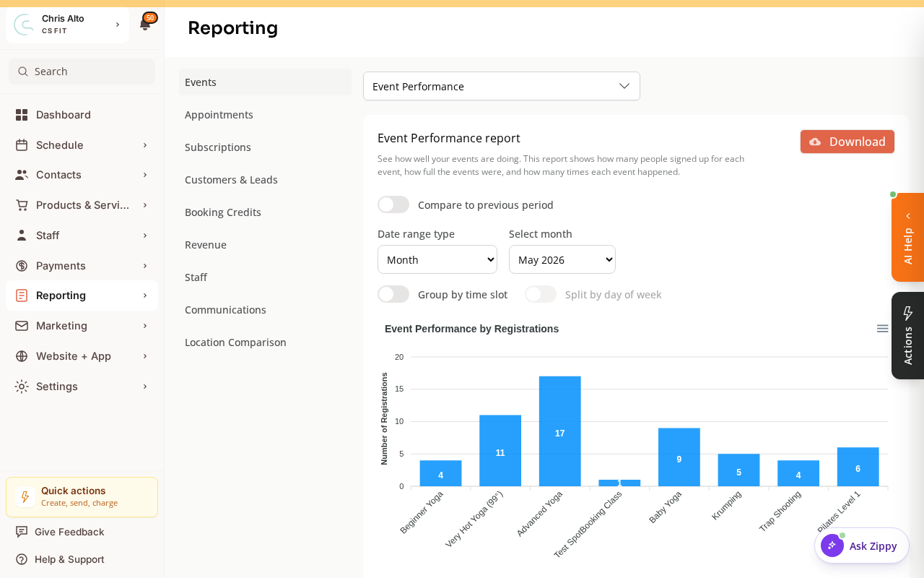Expand the Schedule menu chevron
The width and height of the screenshot is (924, 578).
tap(145, 145)
